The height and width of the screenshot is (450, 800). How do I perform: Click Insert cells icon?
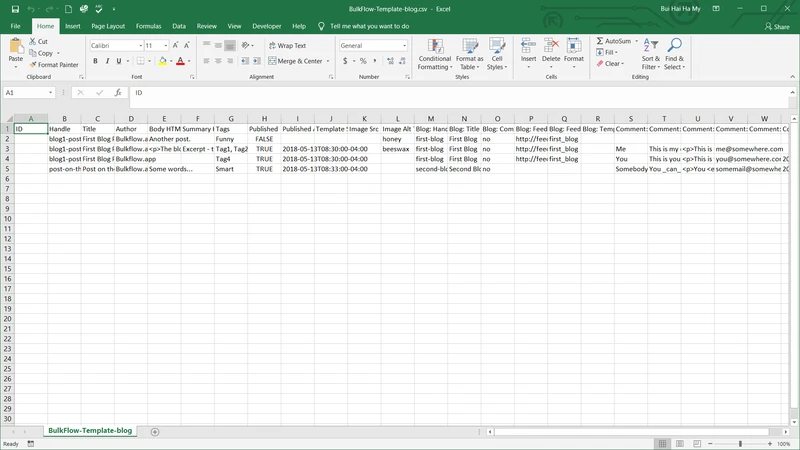(x=529, y=46)
